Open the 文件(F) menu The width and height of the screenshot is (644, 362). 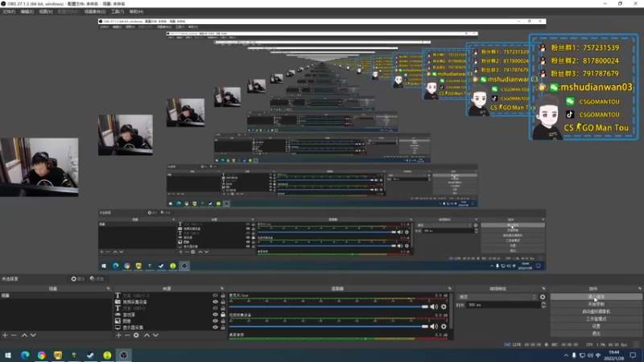[x=9, y=11]
